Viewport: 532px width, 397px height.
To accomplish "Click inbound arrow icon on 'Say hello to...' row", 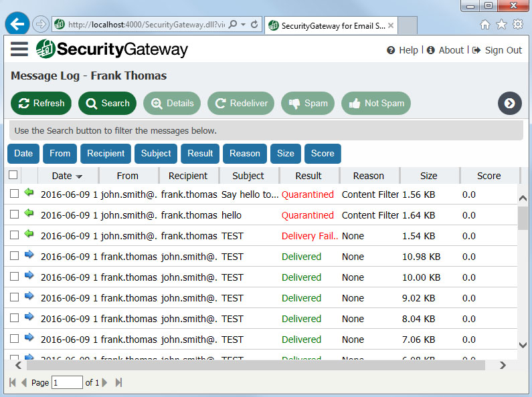I will (29, 192).
